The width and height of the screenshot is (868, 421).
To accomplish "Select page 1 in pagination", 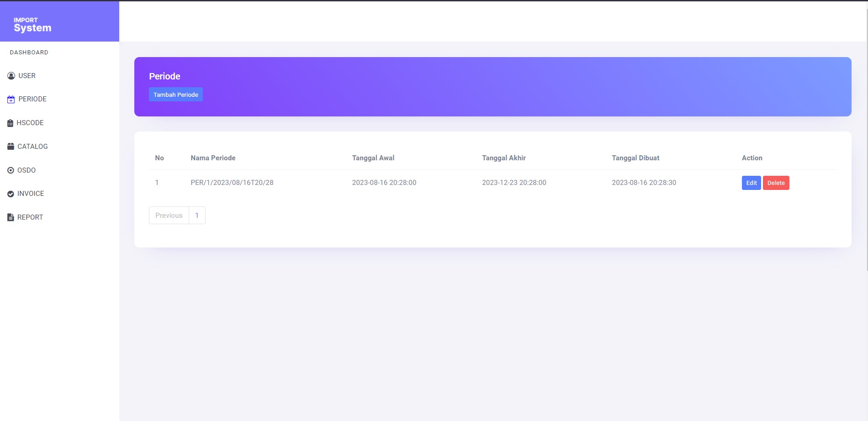I will [x=197, y=216].
